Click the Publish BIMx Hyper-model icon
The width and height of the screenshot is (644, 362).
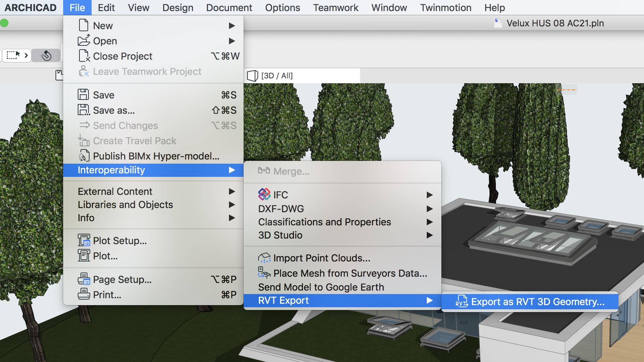(84, 156)
